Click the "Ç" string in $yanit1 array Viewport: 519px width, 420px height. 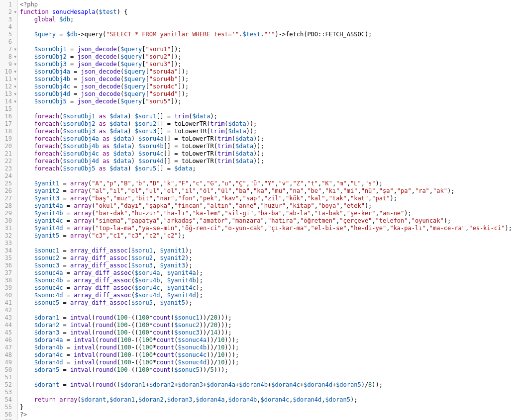tap(241, 183)
